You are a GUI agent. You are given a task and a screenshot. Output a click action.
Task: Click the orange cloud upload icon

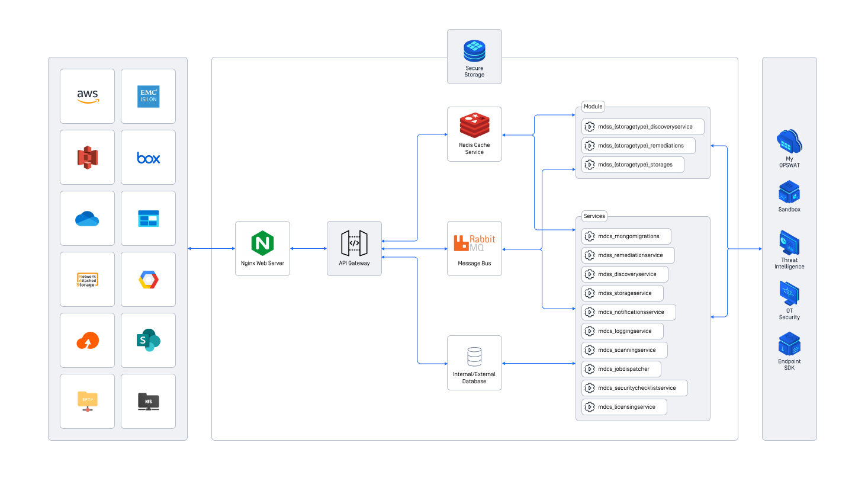(x=88, y=341)
